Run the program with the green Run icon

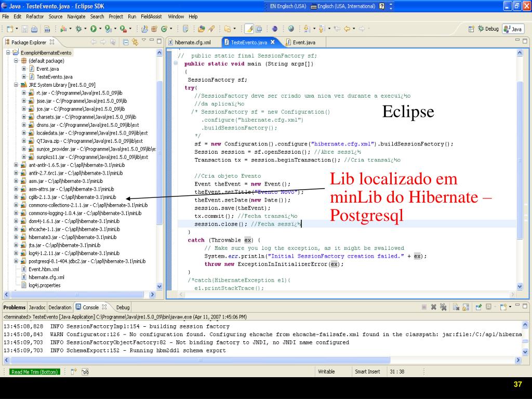click(94, 29)
